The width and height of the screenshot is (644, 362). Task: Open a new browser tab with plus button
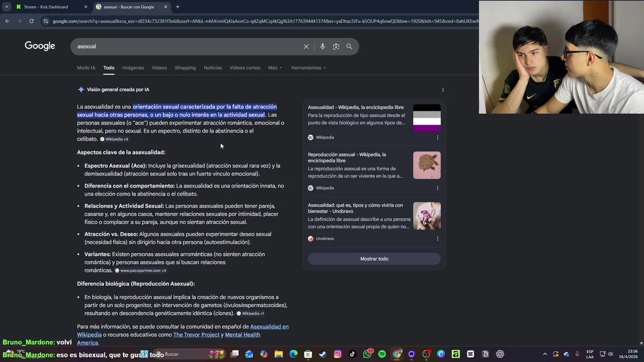[x=178, y=7]
